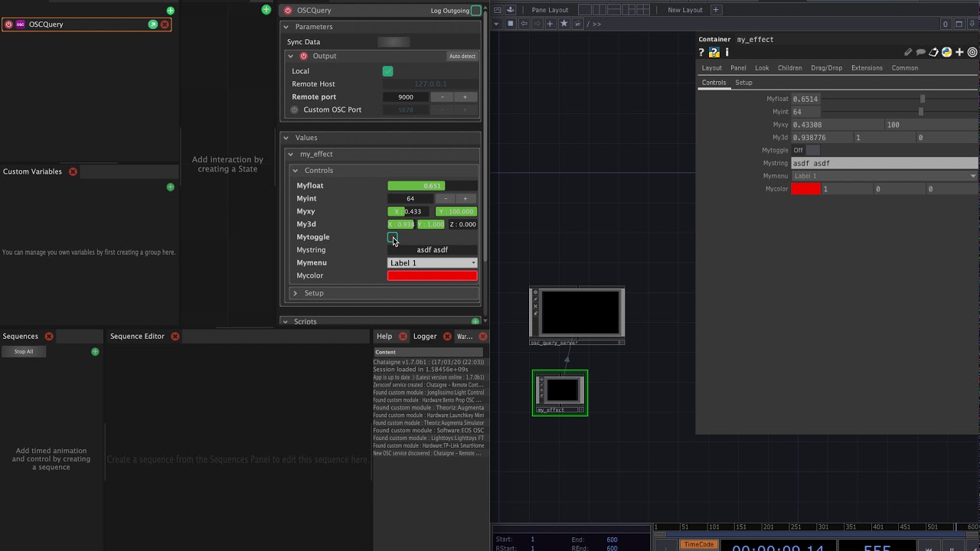Open the red Mycolor swatch
Screen dimensions: 980x551
pyautogui.click(x=432, y=275)
